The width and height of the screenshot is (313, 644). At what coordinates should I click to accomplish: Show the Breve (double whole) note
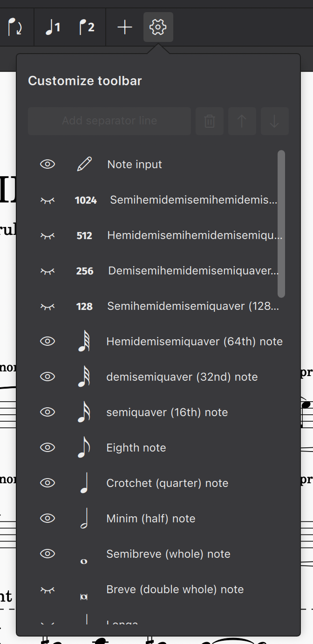(x=48, y=589)
